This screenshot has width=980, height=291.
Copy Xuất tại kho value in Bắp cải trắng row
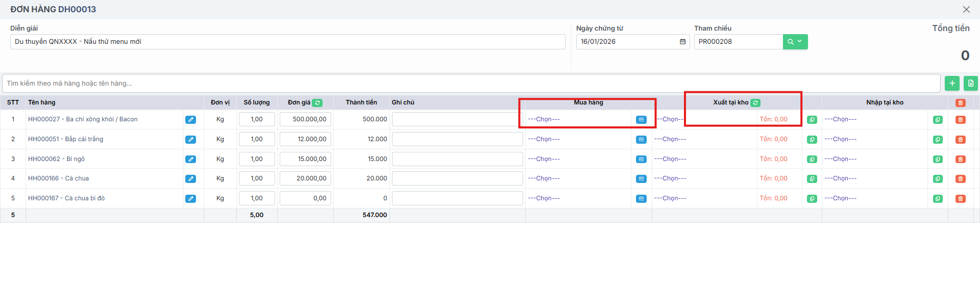[x=812, y=140]
